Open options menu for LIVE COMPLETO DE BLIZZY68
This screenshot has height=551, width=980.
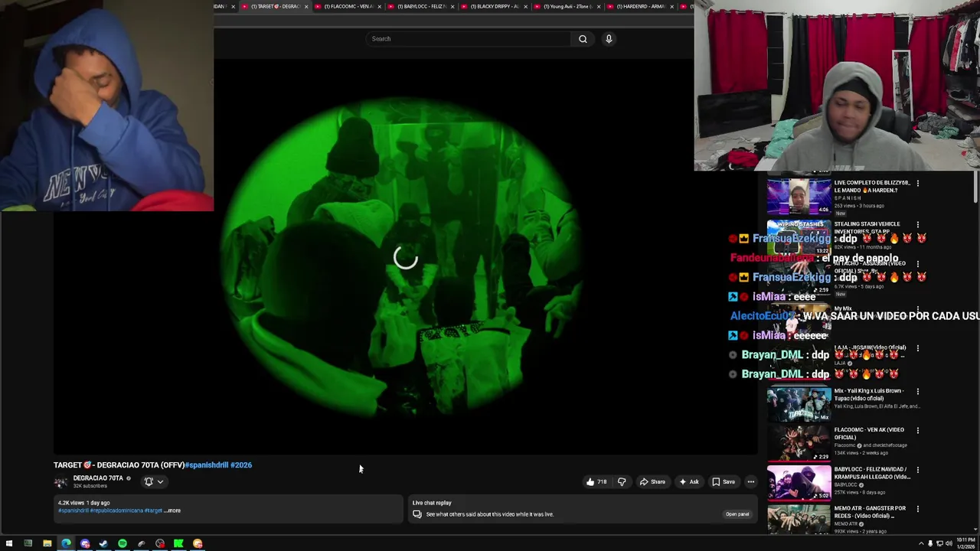[x=918, y=184]
